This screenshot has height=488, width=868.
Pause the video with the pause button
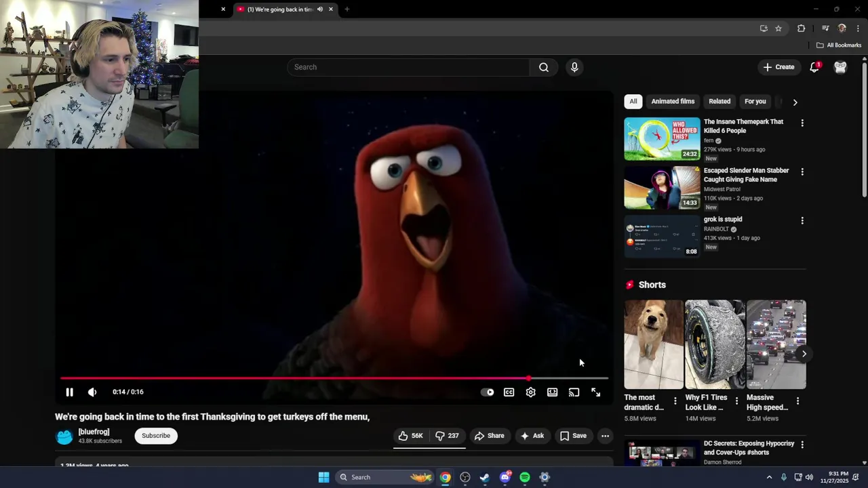[69, 392]
